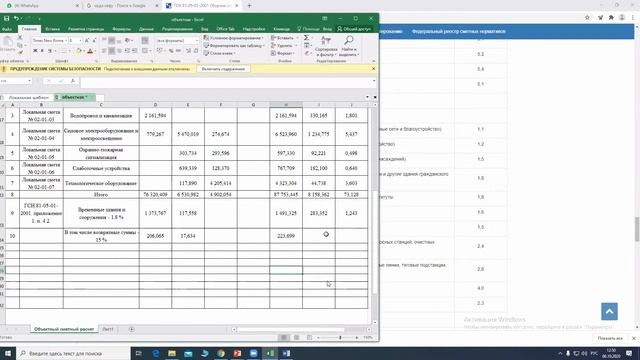Open Google Chrome from the taskbar
640x360 pixels.
pos(221,353)
